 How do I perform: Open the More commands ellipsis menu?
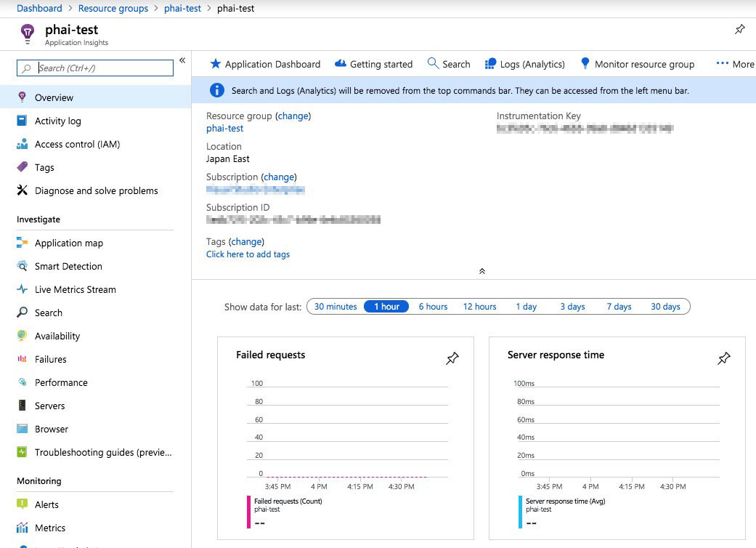tap(735, 64)
